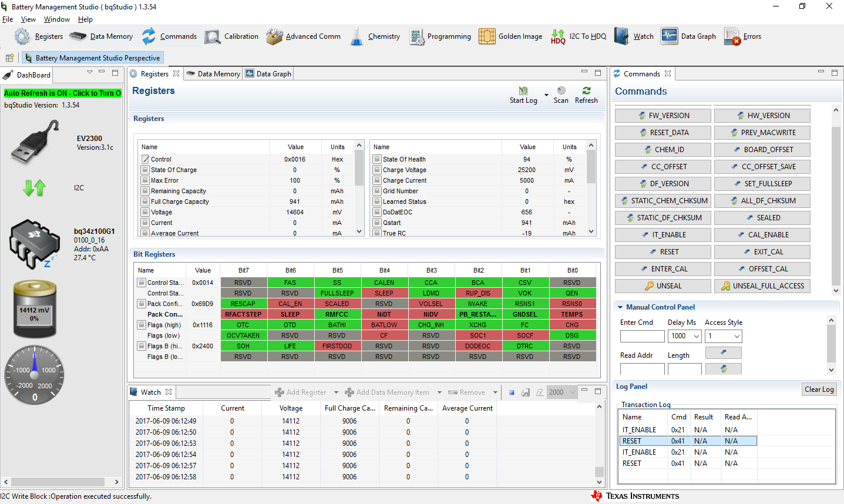Image resolution: width=844 pixels, height=504 pixels.
Task: Close the Registers tab via its X
Action: [176, 74]
